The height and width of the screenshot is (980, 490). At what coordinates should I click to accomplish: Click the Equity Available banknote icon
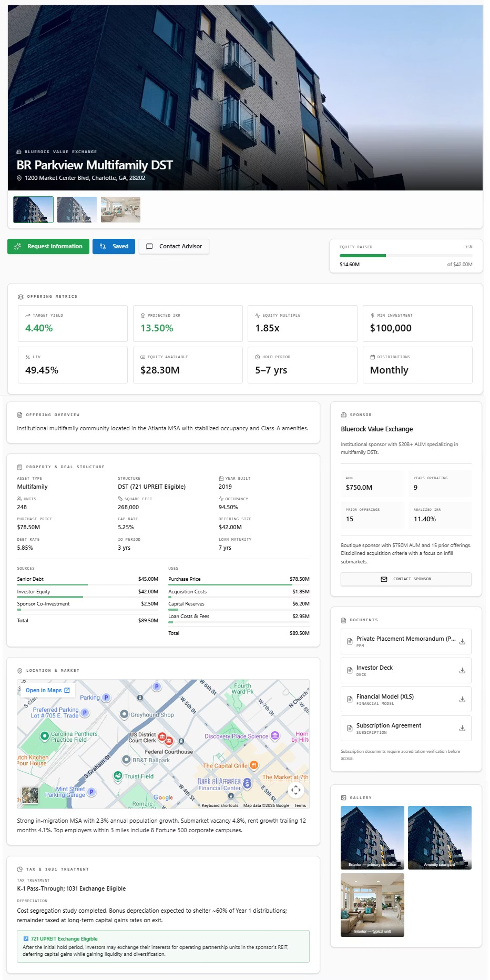pyautogui.click(x=143, y=357)
